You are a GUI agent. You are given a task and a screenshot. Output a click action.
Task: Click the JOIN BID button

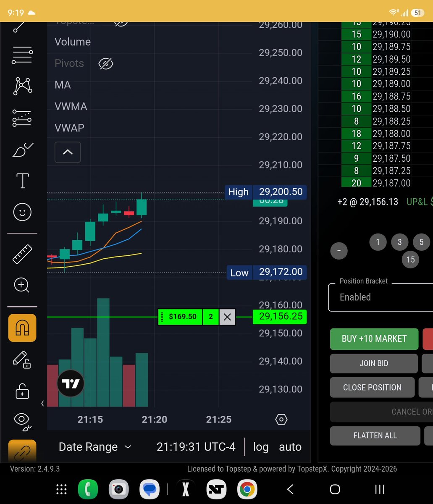pyautogui.click(x=374, y=364)
